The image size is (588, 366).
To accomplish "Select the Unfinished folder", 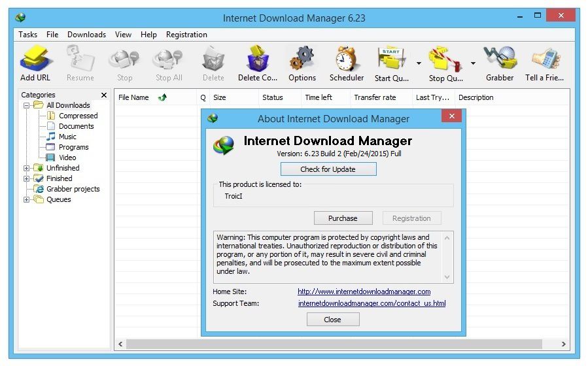I will pyautogui.click(x=63, y=168).
